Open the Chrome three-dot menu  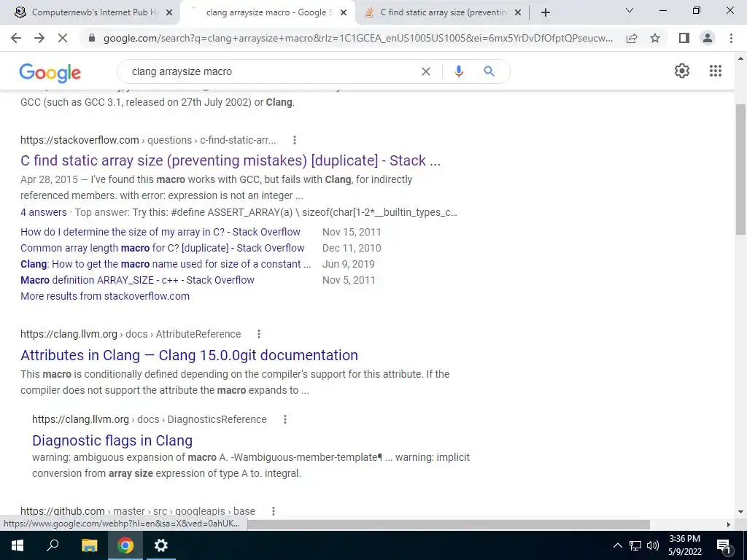pos(731,38)
